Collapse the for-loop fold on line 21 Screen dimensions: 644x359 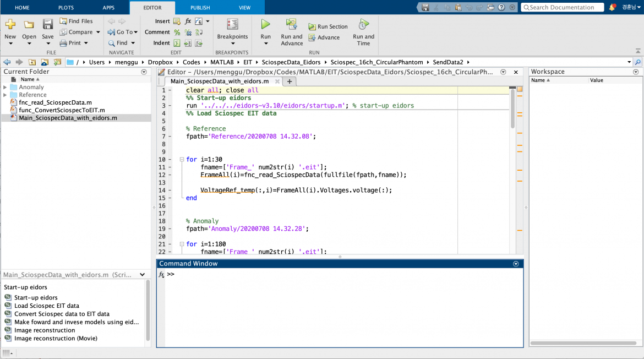(182, 244)
